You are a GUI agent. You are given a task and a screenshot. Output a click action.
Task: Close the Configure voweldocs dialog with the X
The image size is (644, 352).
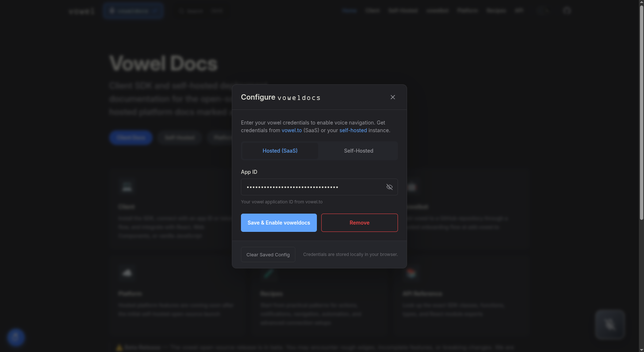click(x=392, y=97)
